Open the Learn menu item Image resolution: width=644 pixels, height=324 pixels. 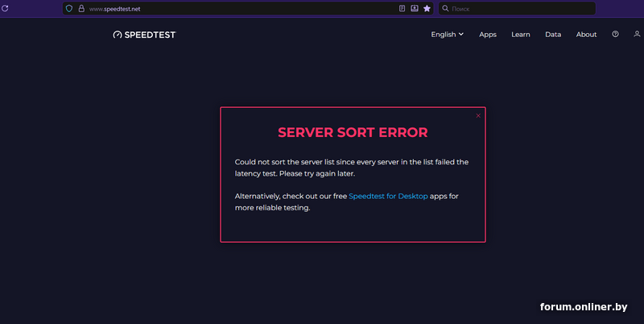point(520,35)
